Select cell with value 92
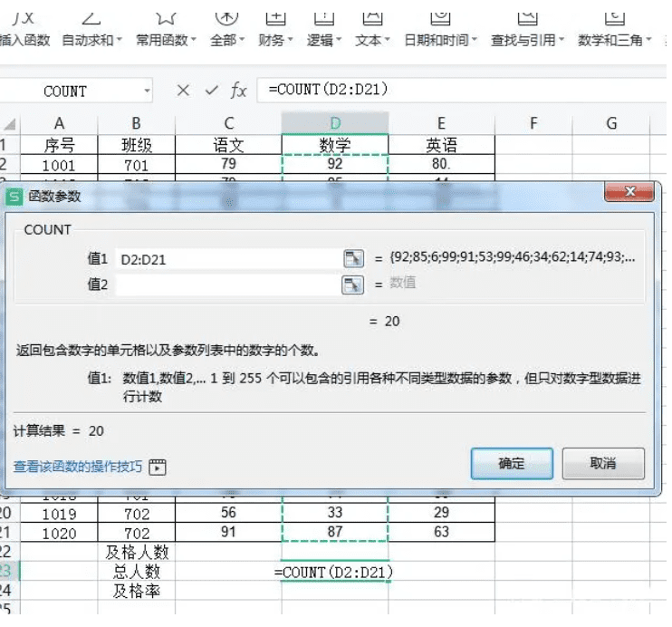Screen dimensions: 672x627 (335, 164)
